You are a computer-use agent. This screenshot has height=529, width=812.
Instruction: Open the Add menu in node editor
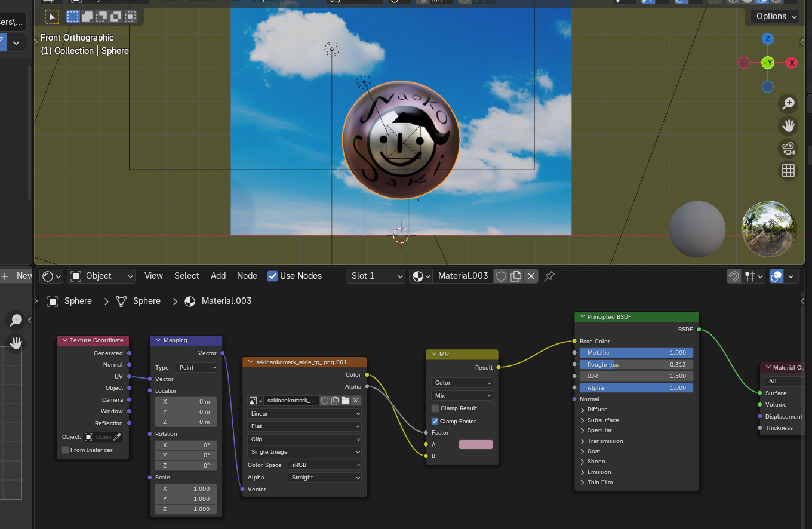point(218,276)
